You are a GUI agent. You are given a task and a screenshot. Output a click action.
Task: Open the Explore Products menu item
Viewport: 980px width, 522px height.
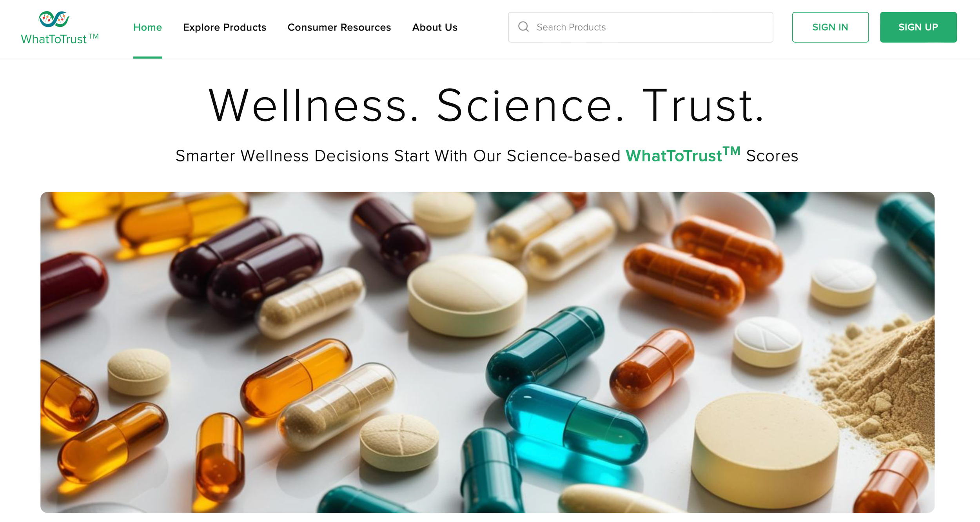tap(225, 27)
